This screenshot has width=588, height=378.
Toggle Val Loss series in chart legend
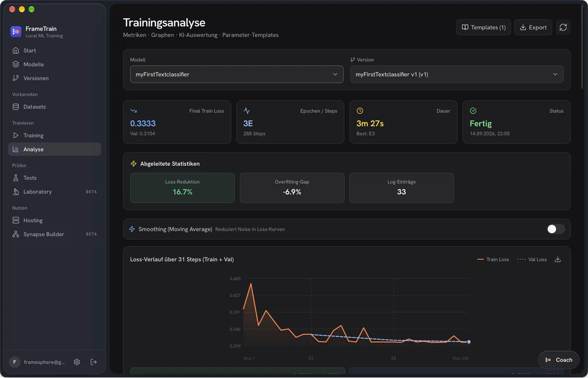click(532, 260)
